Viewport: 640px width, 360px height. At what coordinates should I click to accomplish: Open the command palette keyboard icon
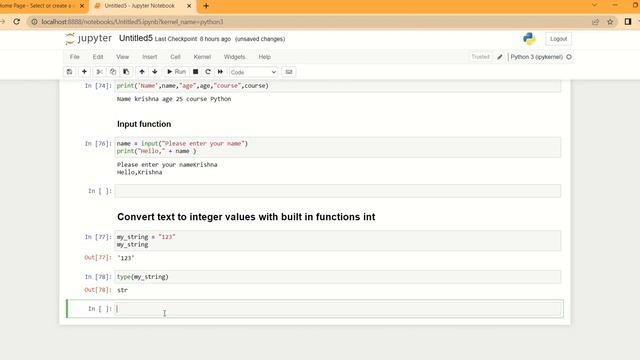289,72
